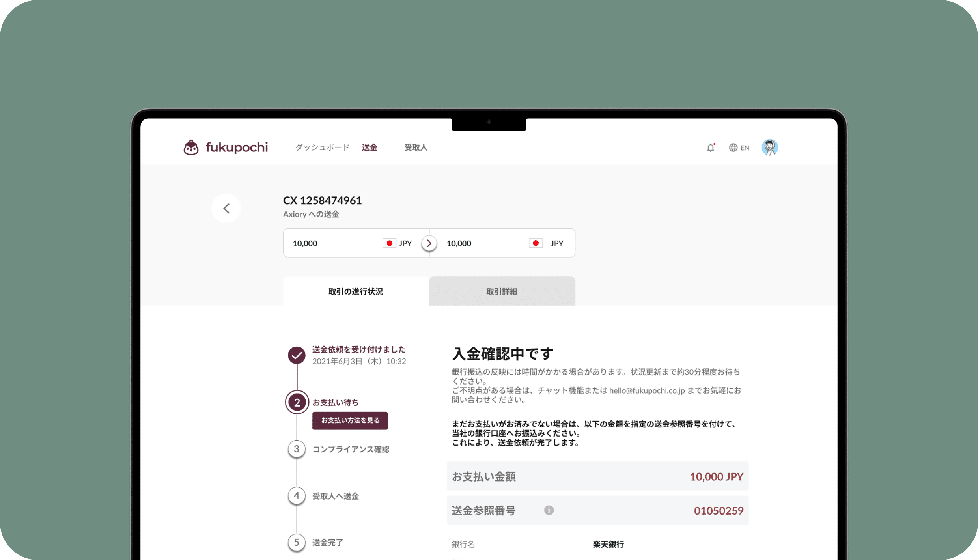The width and height of the screenshot is (978, 560).
Task: Open the 受取人 navigation item
Action: pos(416,147)
